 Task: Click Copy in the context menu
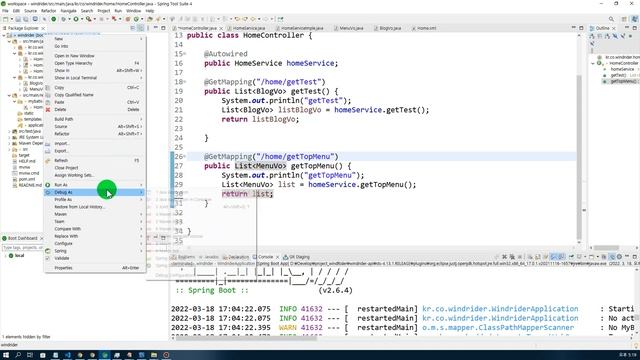point(95,87)
